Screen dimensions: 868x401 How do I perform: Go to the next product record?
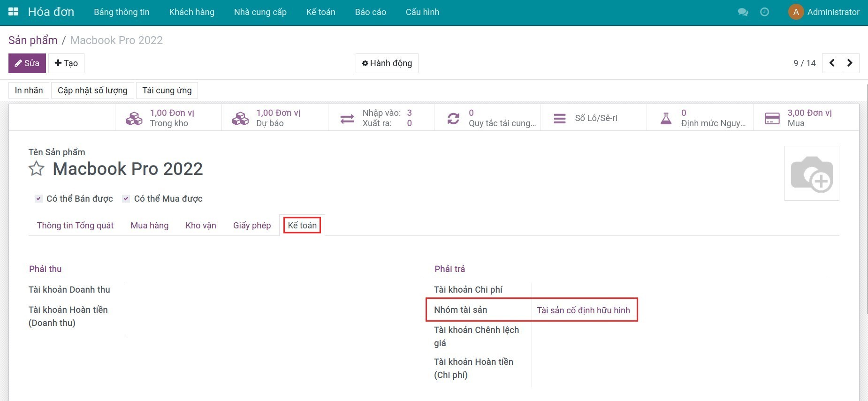(850, 63)
